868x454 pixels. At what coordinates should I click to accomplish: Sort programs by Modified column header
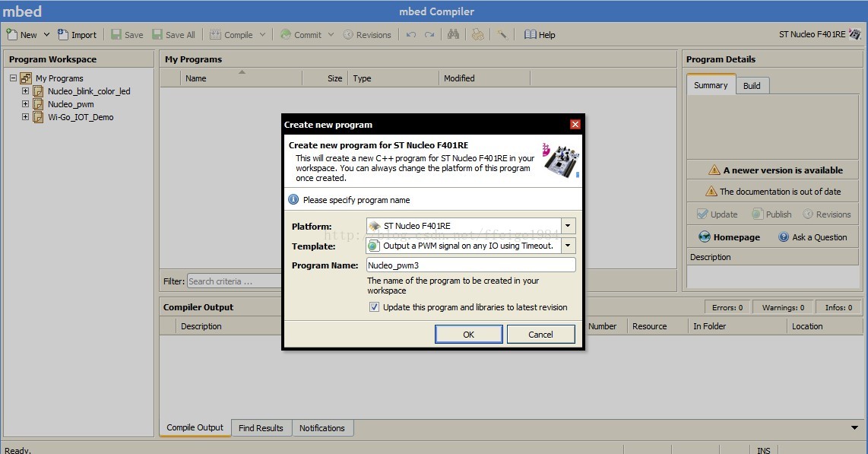[484, 78]
